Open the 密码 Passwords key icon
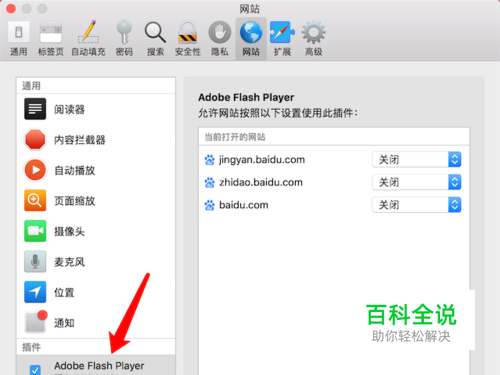 point(124,32)
